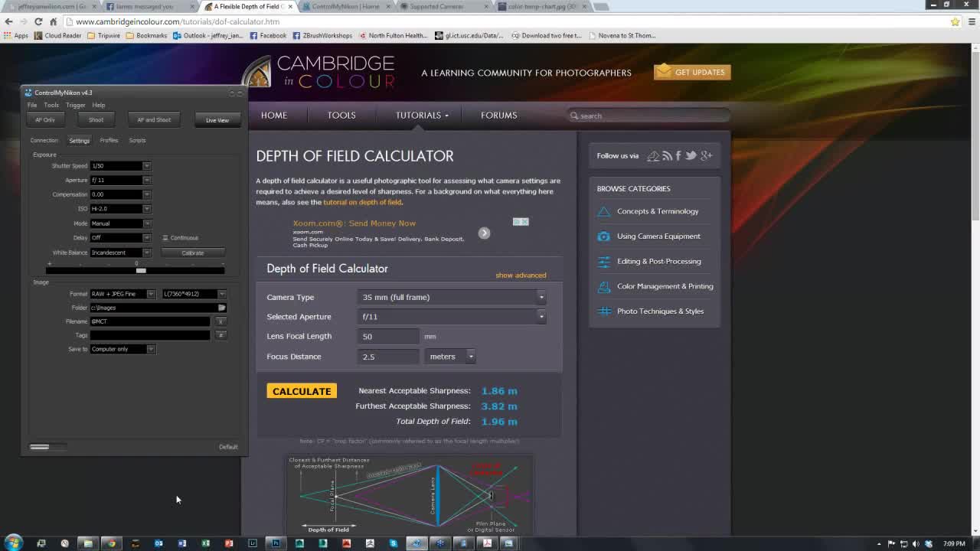Click the Live View button
The width and height of the screenshot is (980, 551).
[x=217, y=120]
